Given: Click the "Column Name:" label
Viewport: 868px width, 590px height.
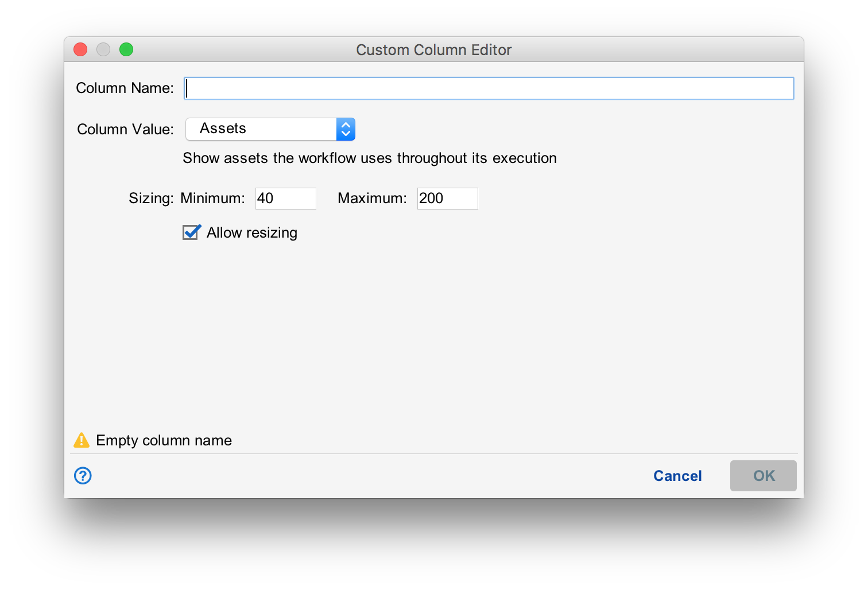Looking at the screenshot, I should tap(125, 88).
